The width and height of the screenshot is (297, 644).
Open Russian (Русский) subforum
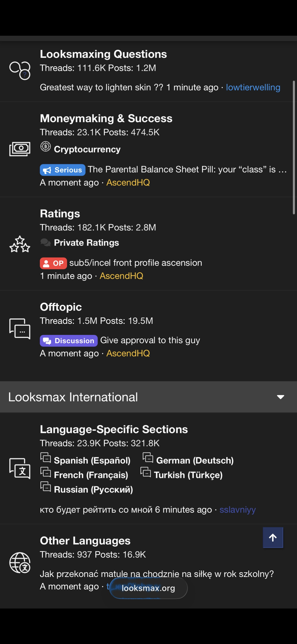(93, 489)
